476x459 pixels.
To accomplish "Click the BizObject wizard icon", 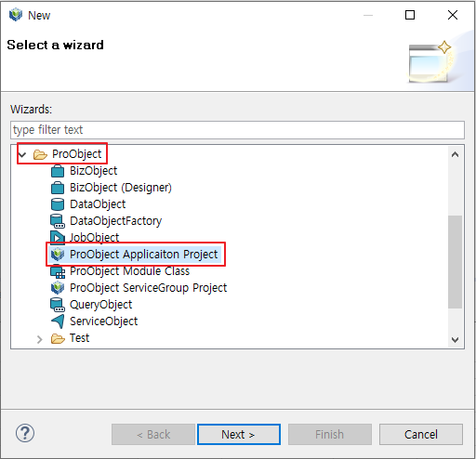I will (x=58, y=171).
